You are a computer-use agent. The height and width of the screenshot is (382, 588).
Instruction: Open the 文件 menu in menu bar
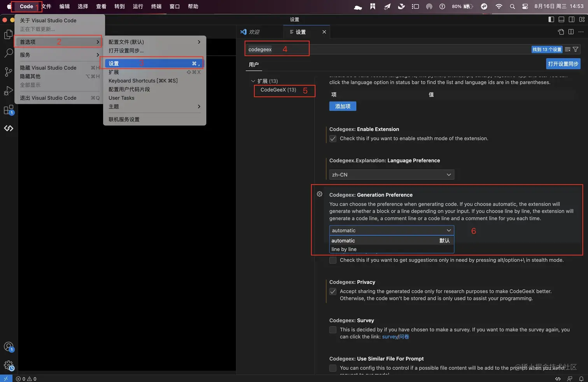pos(46,6)
